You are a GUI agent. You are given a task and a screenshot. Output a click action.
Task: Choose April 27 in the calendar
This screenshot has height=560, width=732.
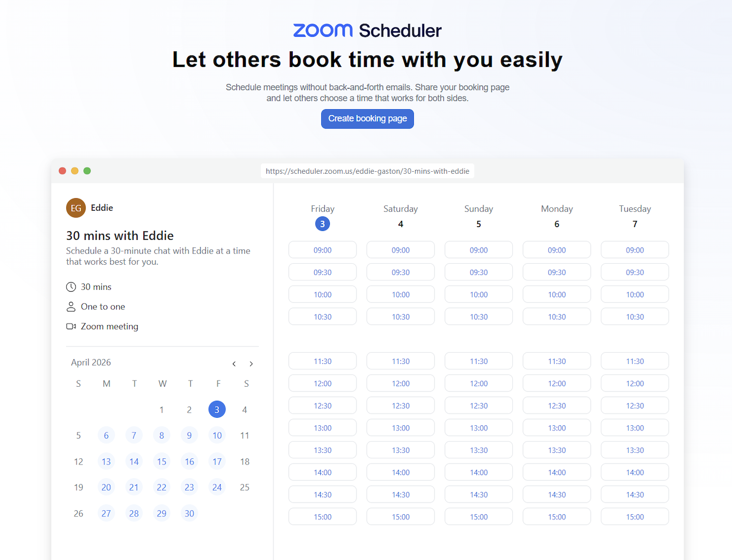106,513
